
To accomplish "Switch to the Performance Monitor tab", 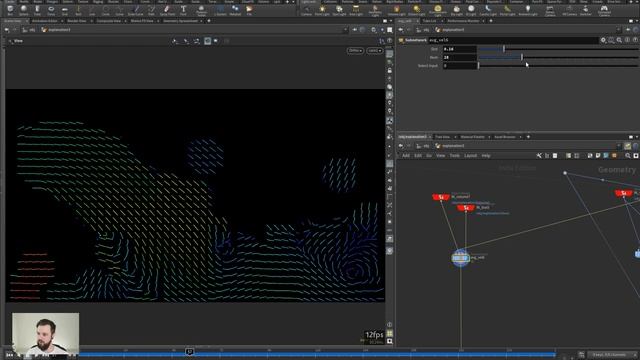I will click(463, 21).
